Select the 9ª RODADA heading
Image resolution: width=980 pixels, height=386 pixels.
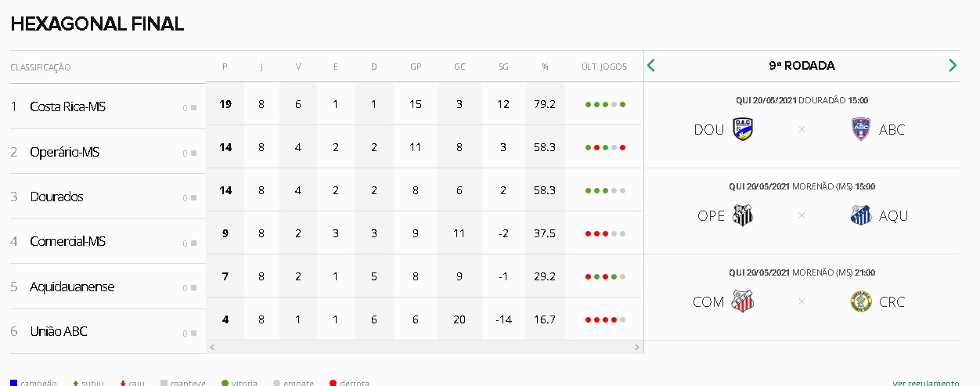(x=802, y=66)
